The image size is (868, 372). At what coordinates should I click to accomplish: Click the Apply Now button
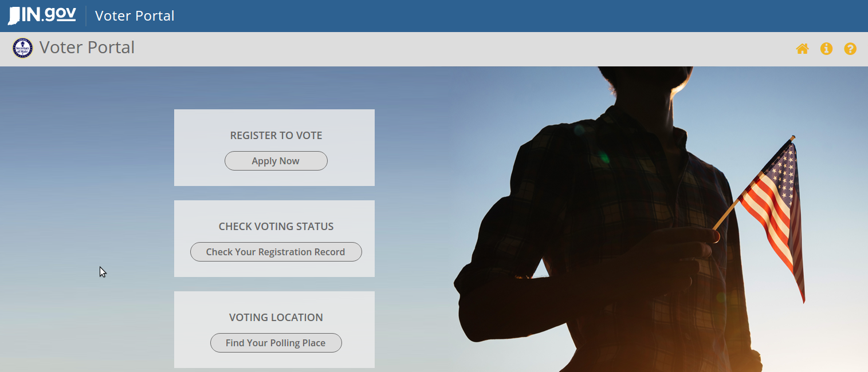[x=276, y=161]
